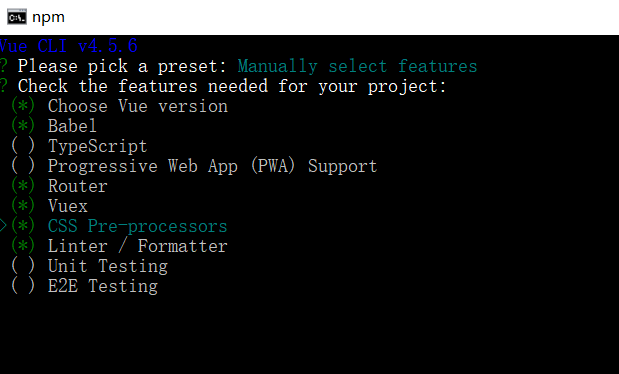Deselect the Vuex checkbox

point(23,206)
